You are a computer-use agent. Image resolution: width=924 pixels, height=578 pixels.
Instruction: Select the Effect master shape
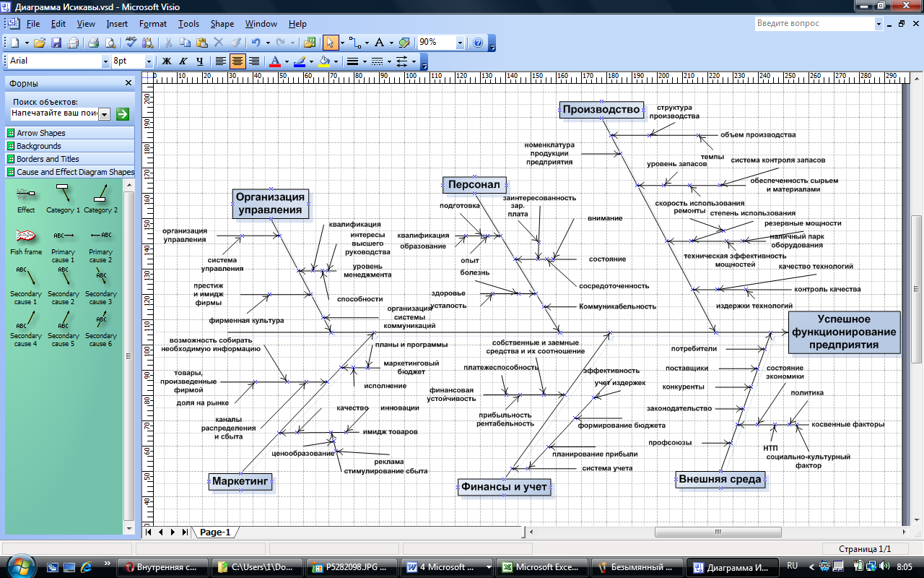[x=26, y=197]
